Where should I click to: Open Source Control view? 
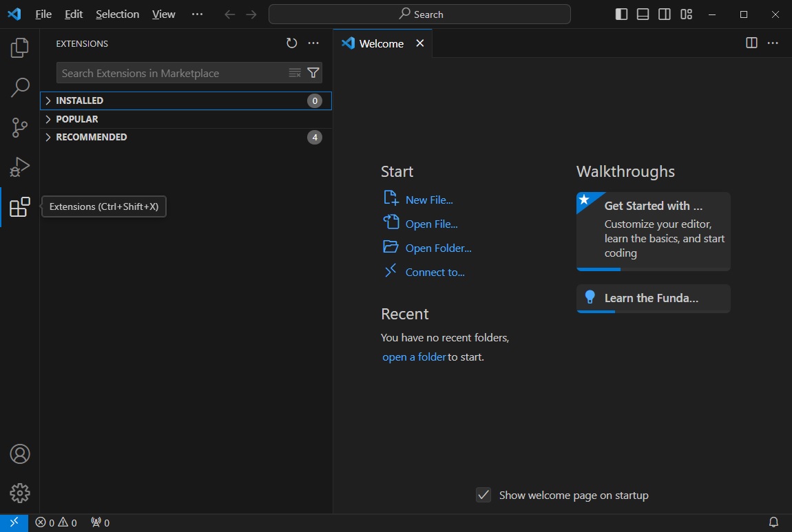pos(20,127)
